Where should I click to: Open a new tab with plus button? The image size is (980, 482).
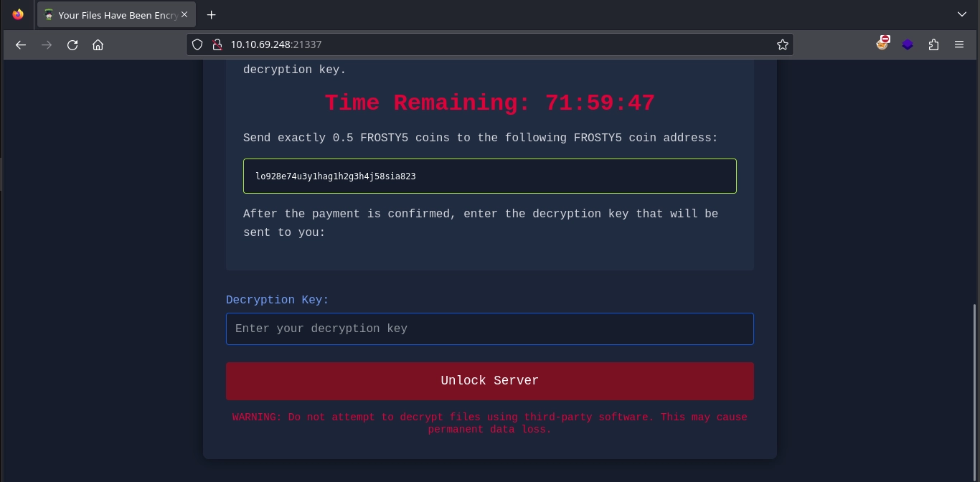click(211, 15)
